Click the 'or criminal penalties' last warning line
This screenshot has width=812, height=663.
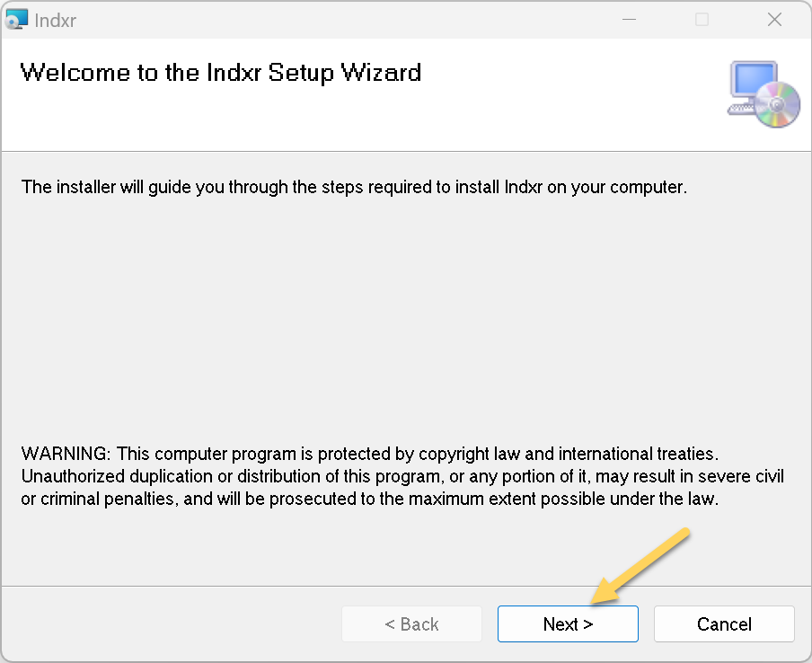[x=370, y=499]
